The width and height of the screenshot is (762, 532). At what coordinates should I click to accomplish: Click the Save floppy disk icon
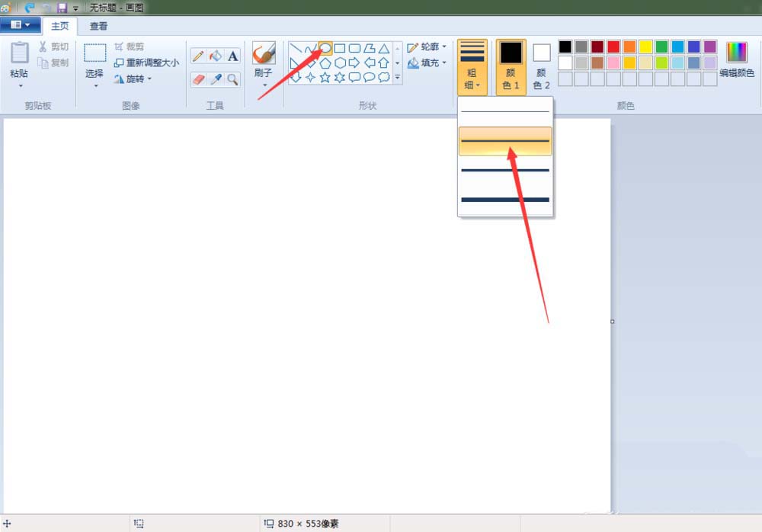(62, 8)
